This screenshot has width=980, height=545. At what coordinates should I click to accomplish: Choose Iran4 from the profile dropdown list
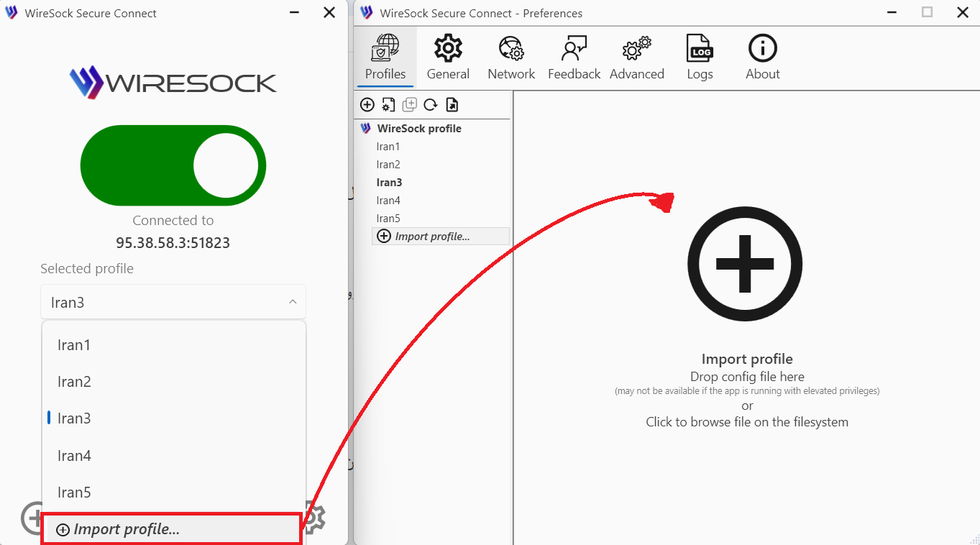(174, 456)
